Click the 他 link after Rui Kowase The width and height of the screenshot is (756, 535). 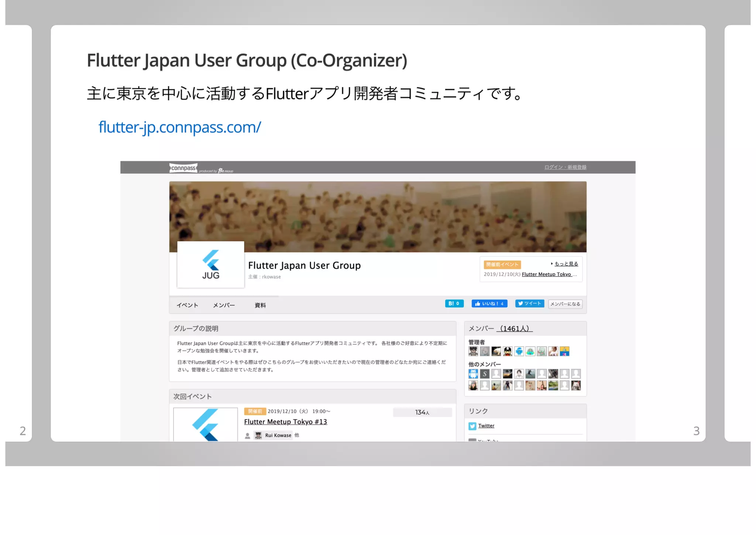297,435
